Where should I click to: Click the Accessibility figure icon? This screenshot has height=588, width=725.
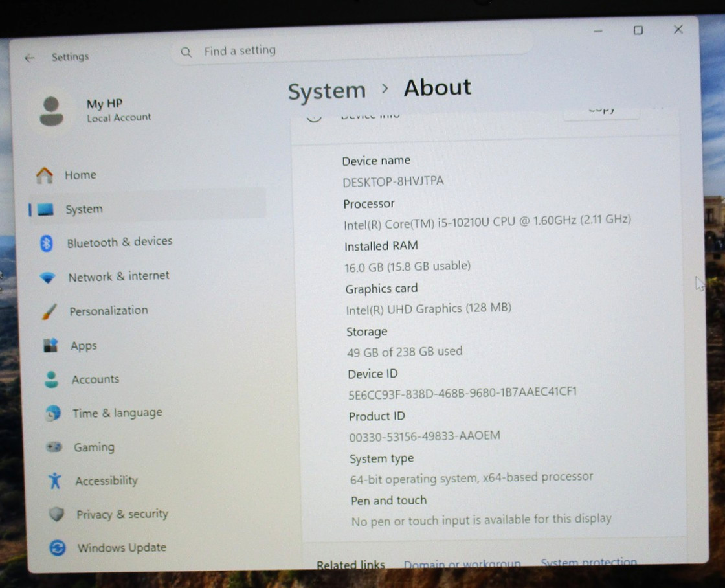click(55, 481)
